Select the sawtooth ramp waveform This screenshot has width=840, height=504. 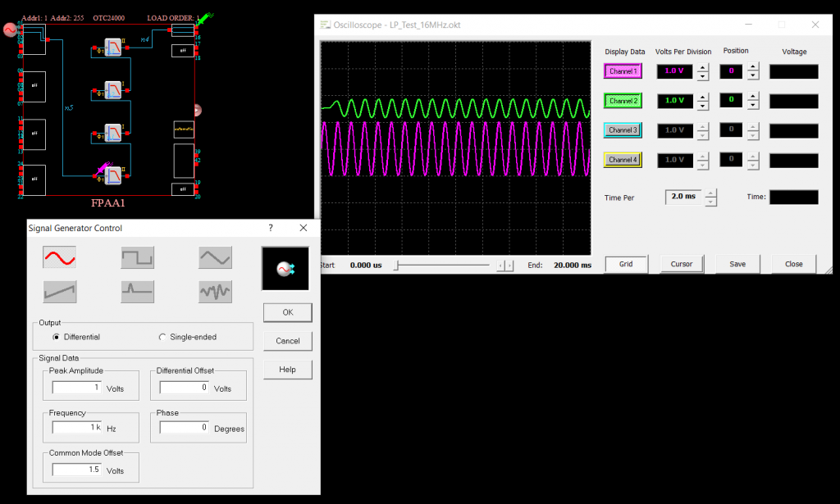tap(59, 291)
